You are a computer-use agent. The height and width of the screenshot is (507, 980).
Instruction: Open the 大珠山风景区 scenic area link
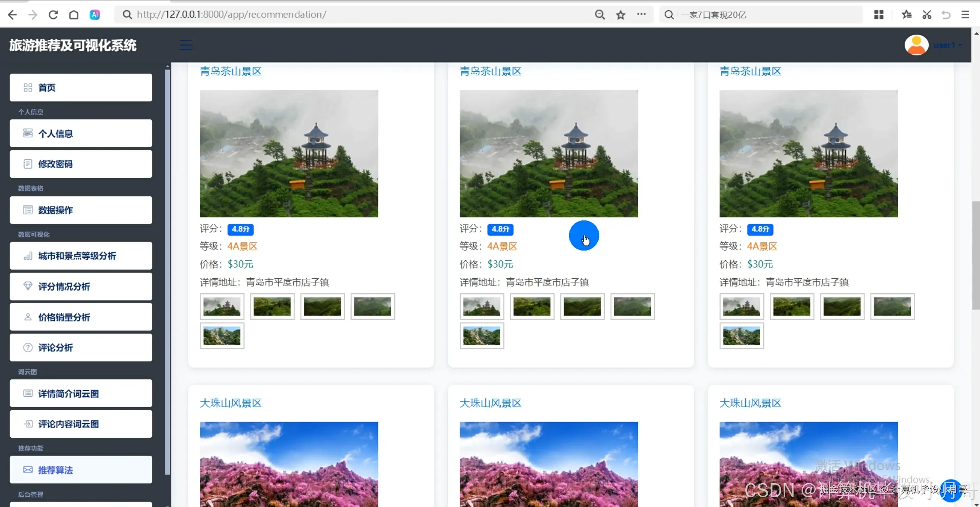[230, 403]
